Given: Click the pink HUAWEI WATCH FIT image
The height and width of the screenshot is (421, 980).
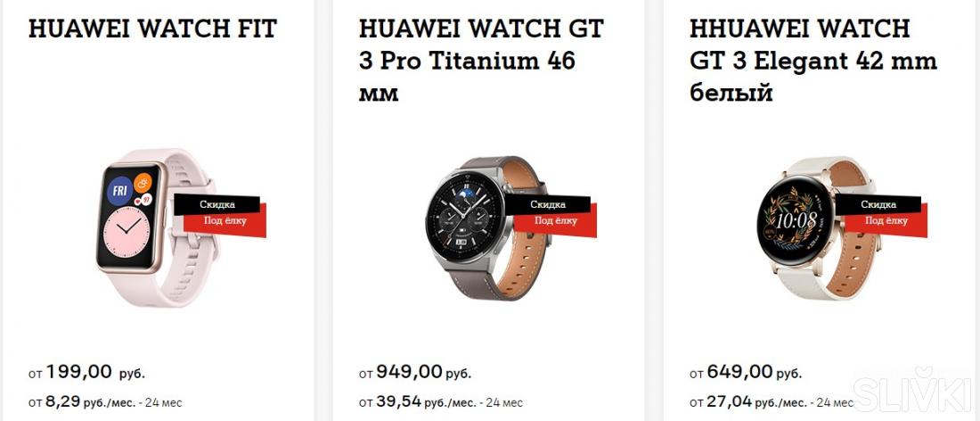Looking at the screenshot, I should [x=158, y=227].
